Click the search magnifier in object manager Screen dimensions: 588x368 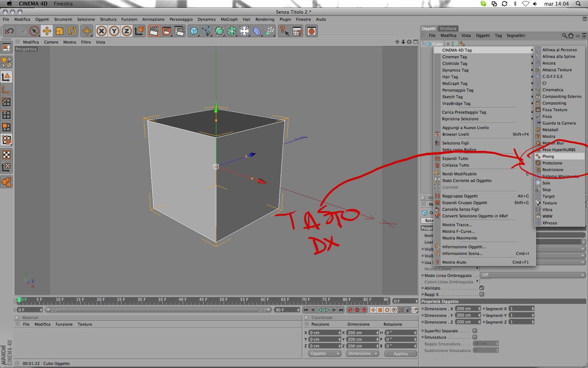coord(564,35)
